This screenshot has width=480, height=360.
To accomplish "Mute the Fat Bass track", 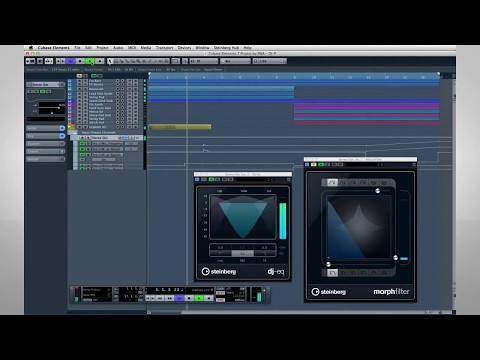I will pos(79,81).
